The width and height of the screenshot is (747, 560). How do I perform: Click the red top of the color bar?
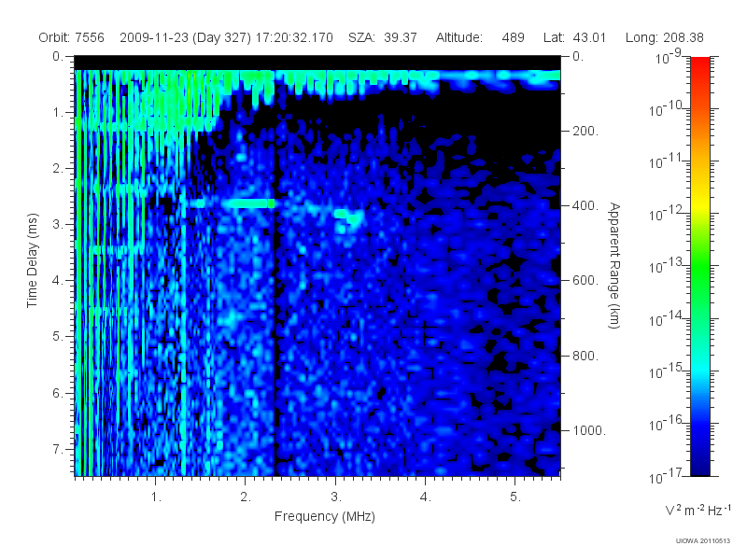point(699,64)
